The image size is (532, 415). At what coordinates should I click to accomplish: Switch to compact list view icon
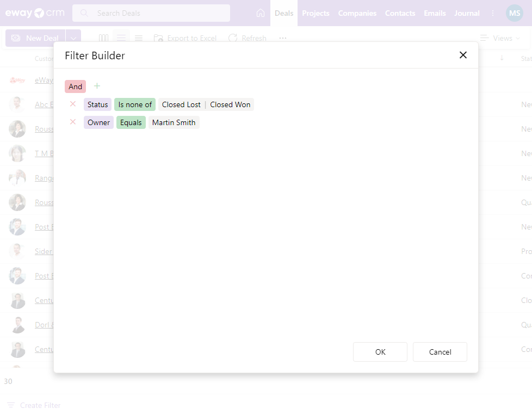139,38
